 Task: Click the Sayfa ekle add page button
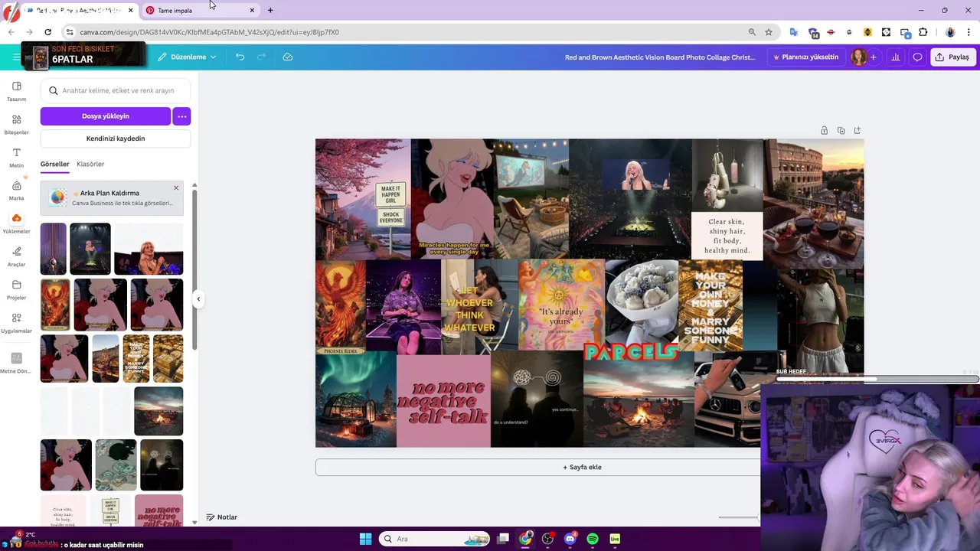pyautogui.click(x=582, y=467)
